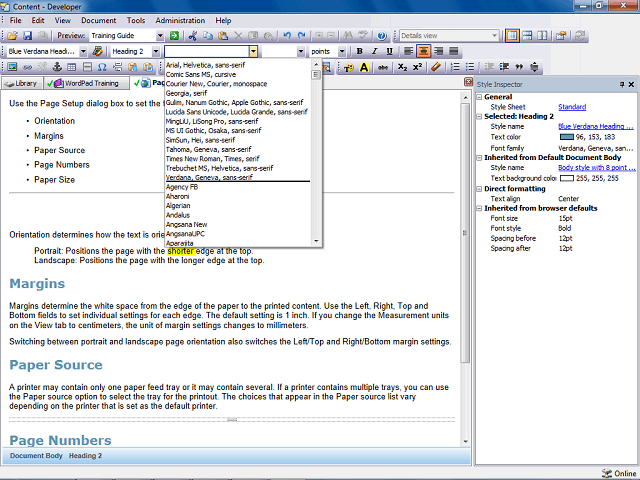Click the bulleted list icon
Image resolution: width=640 pixels, height=480 pixels.
click(470, 67)
